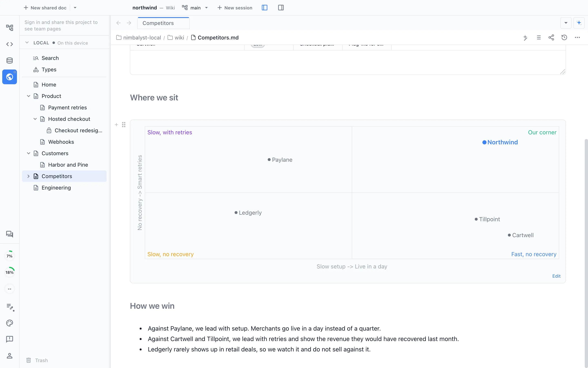588x368 pixels.
Task: Click the AI sparkle button at top right
Action: click(x=579, y=23)
